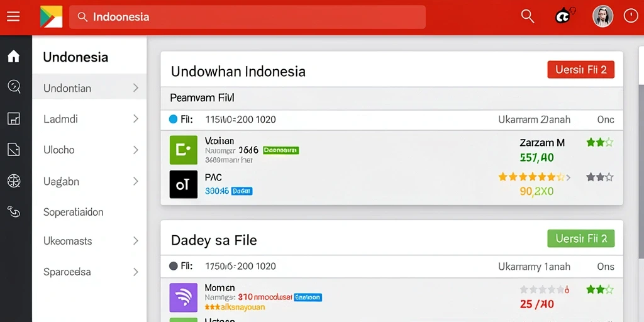Click the Ukamarm Zlanah column header
Viewport: 644px width, 322px height.
pyautogui.click(x=534, y=119)
